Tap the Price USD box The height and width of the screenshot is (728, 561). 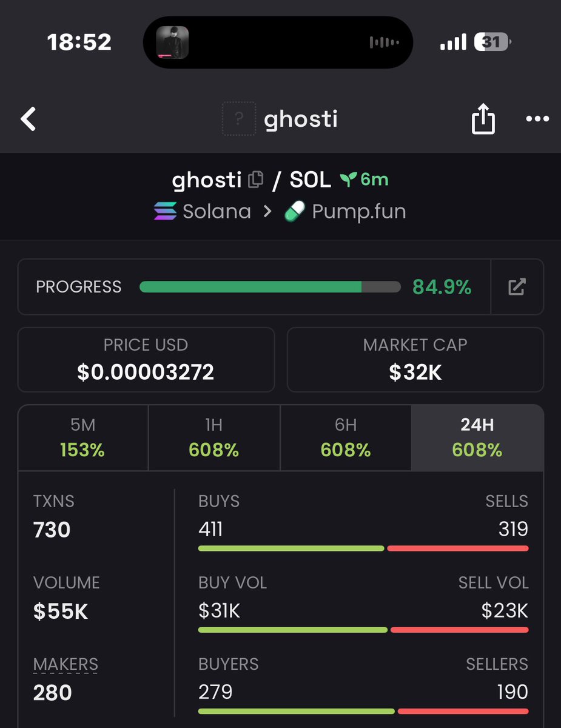click(x=146, y=360)
